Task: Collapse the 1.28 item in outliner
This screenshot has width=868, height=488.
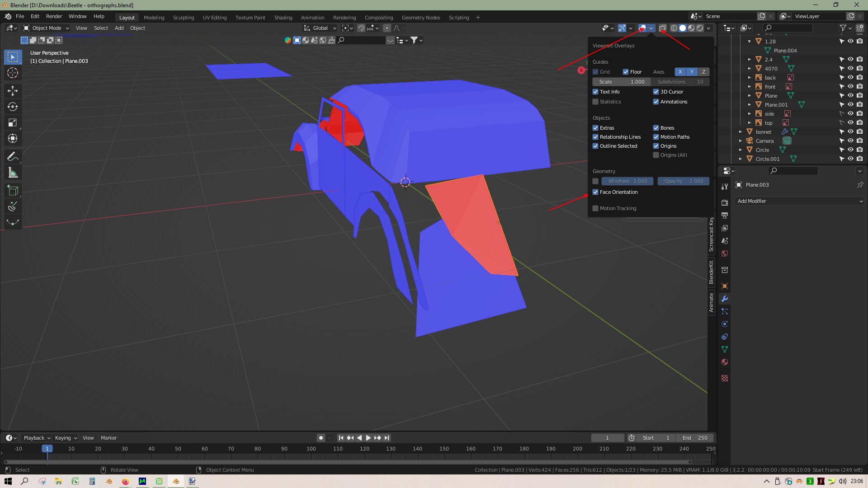Action: [750, 41]
